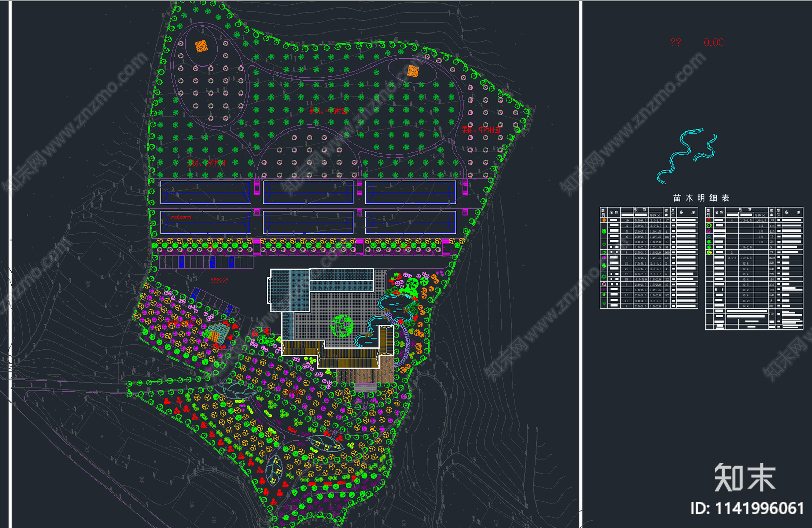Click the '7.5-8.0' height cell in left table
The width and height of the screenshot is (812, 528).
(x=640, y=263)
